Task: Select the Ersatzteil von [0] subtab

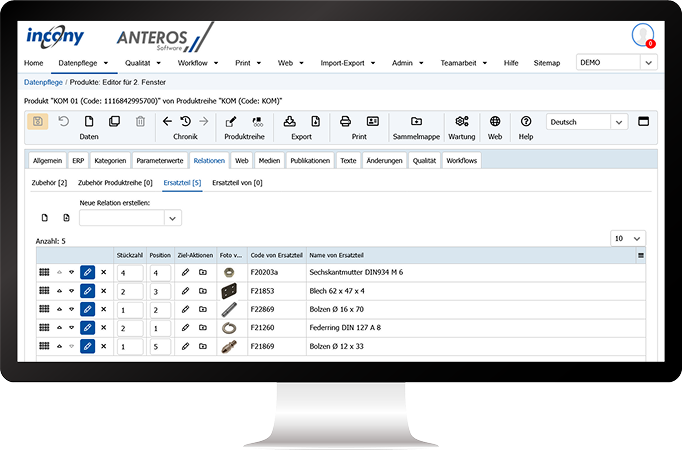Action: click(237, 183)
